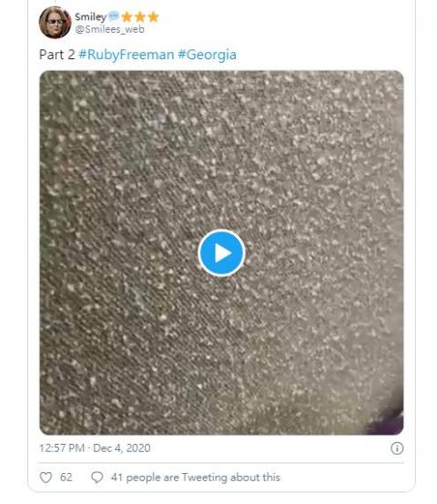Click the last gold star in name
Screen dimensions: 437x504
153,16
